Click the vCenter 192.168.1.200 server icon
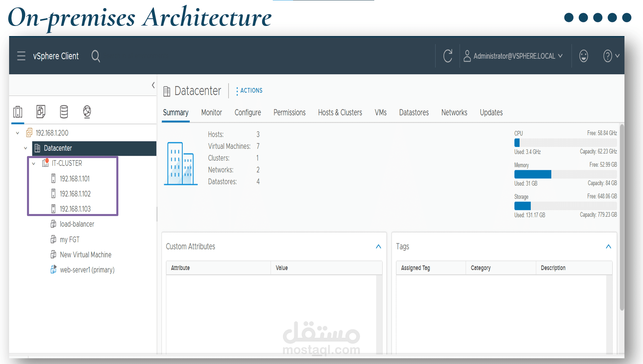Screen dimensions: 643x364 coord(29,133)
